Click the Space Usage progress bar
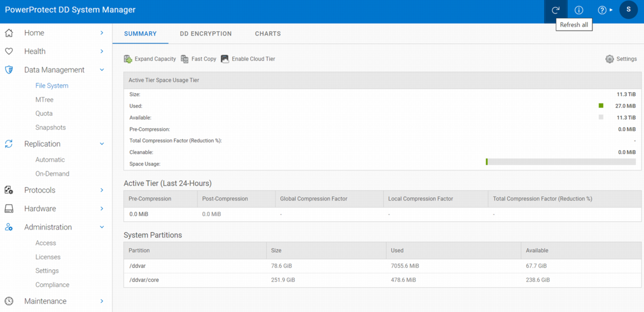Screen dimensions: 644x312 pyautogui.click(x=561, y=161)
